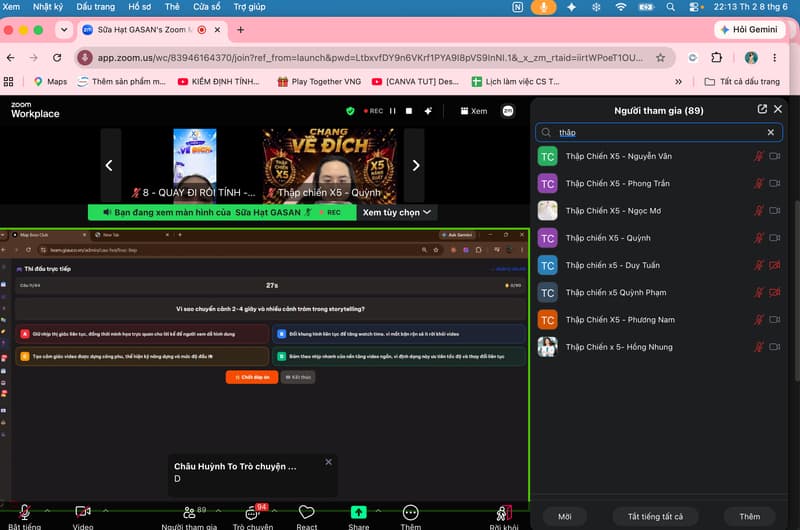Select participant Thập chiến x5 - Duy Tuấn
Screen dimensions: 800x530
pyautogui.click(x=658, y=265)
